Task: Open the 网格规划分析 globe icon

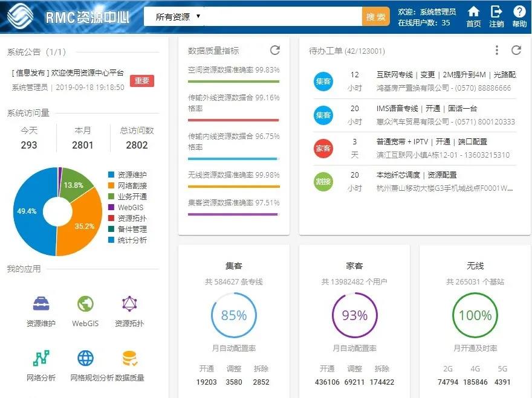Action: point(85,358)
